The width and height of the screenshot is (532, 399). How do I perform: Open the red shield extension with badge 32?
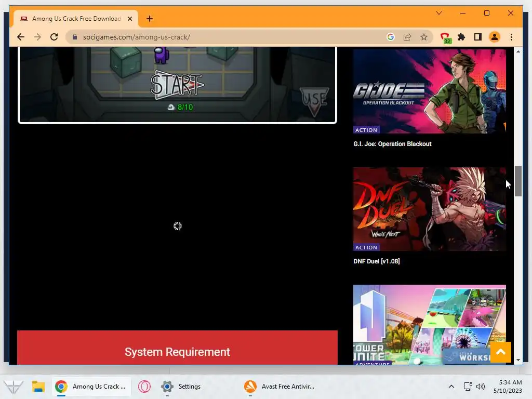(445, 37)
